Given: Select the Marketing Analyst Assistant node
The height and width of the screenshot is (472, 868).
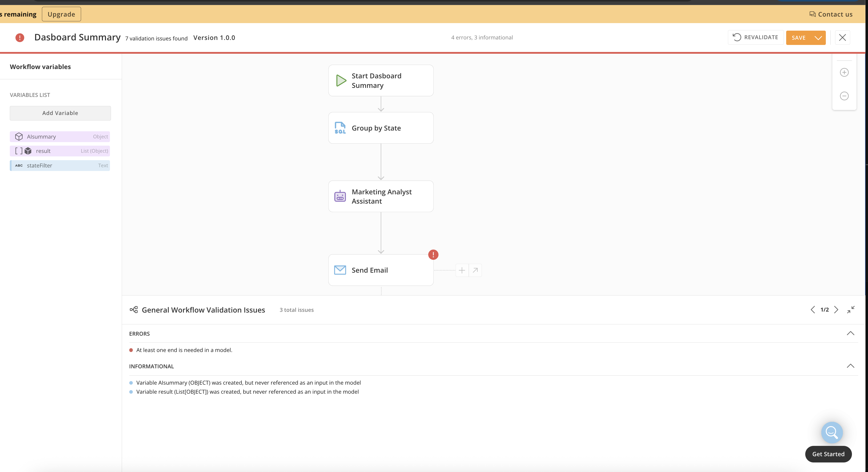Looking at the screenshot, I should click(381, 196).
